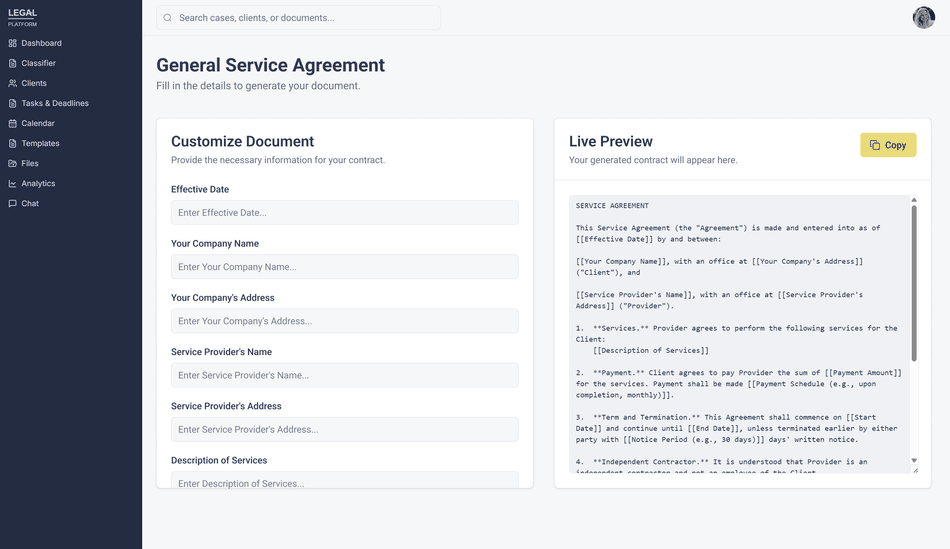Open the Templates menu item

[40, 143]
